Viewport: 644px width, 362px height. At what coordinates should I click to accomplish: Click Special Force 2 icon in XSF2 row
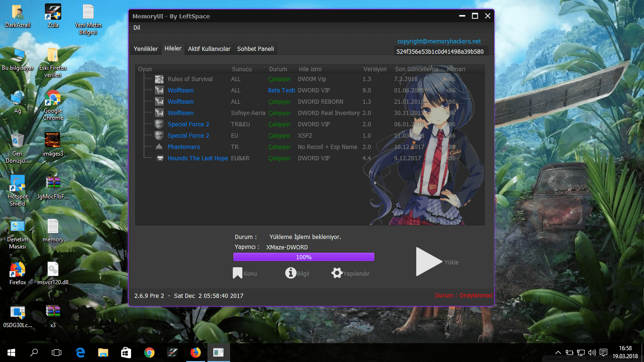pyautogui.click(x=159, y=136)
